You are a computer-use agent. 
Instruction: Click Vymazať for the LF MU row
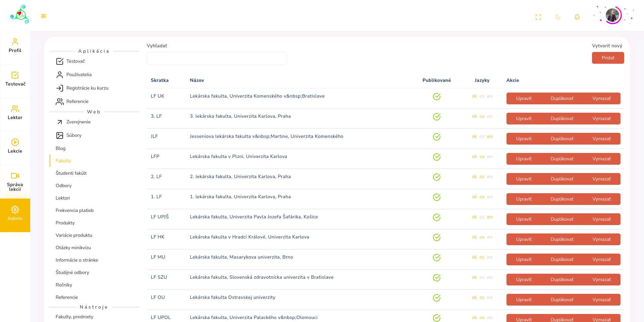[601, 259]
